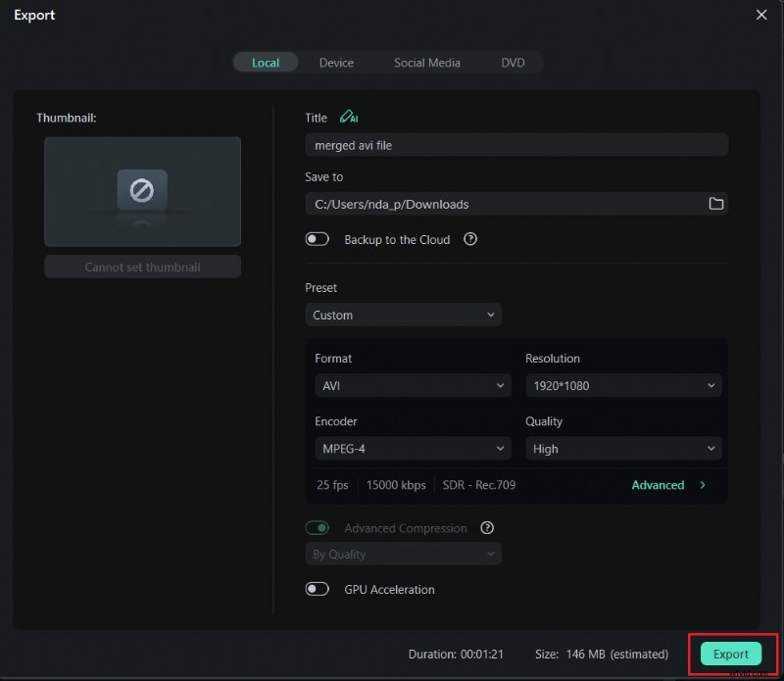This screenshot has width=784, height=681.
Task: Turn on GPU Acceleration
Action: point(318,590)
